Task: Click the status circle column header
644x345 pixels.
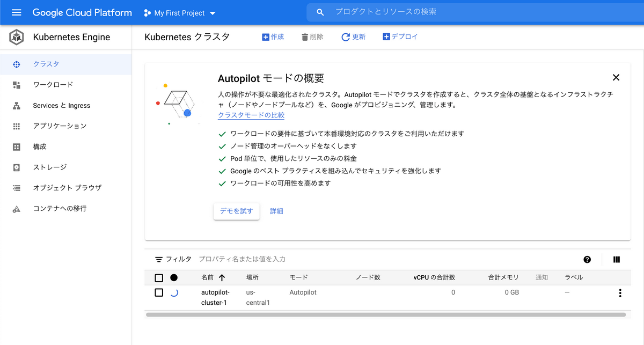Action: pyautogui.click(x=174, y=278)
